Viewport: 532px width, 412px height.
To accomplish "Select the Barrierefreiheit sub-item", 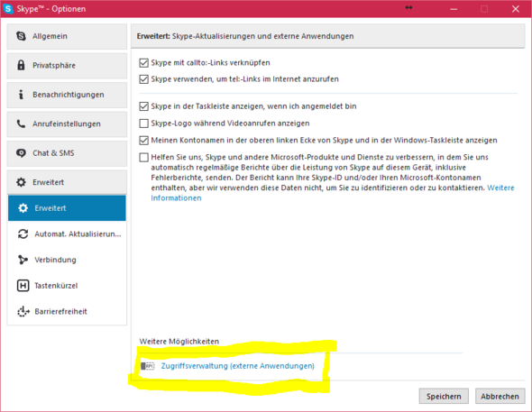I will pos(67,311).
